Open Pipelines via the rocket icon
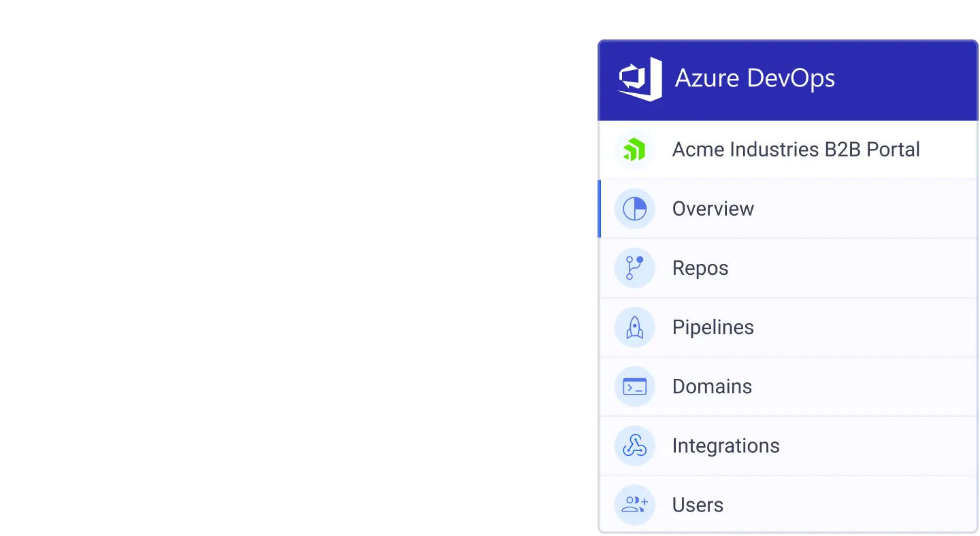 click(x=634, y=327)
